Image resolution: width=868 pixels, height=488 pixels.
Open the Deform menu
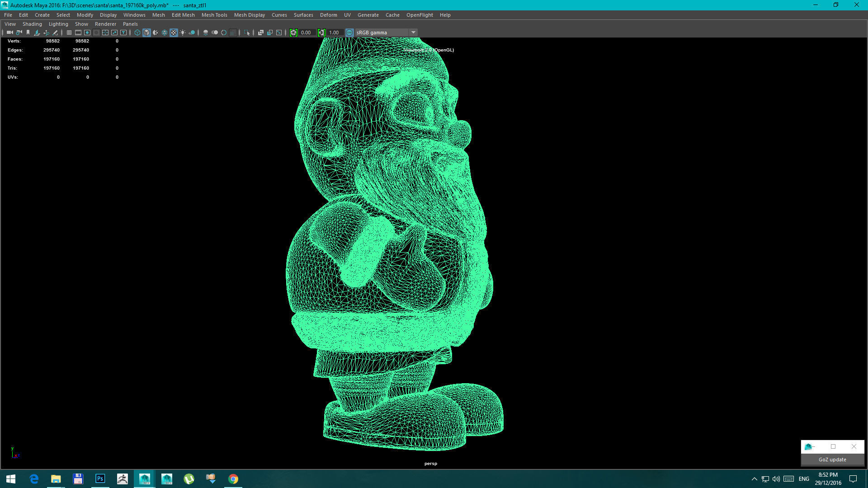[x=329, y=15]
